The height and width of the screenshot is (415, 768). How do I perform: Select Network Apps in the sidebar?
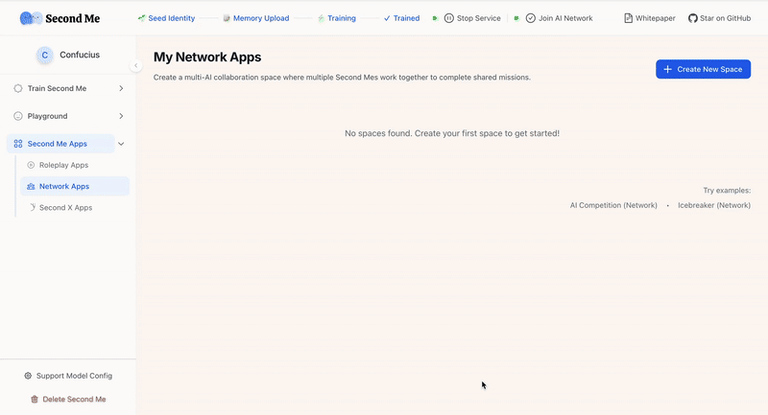(75, 186)
